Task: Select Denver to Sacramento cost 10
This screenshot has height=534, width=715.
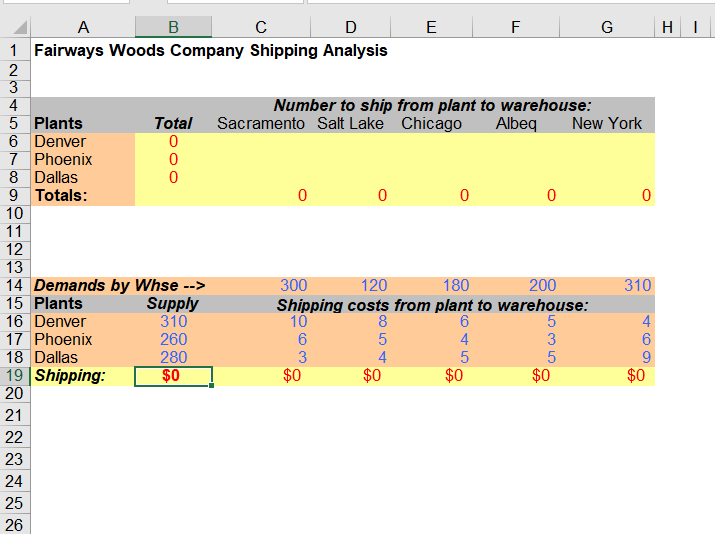Action: (261, 321)
